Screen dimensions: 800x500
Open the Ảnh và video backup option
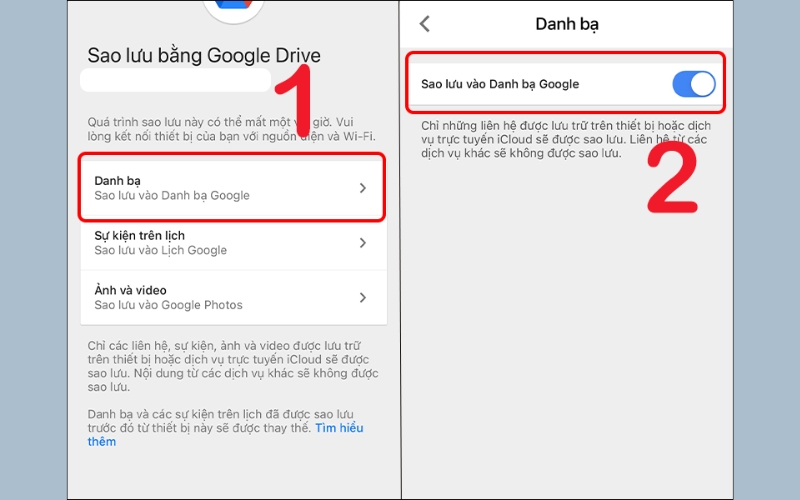[234, 297]
